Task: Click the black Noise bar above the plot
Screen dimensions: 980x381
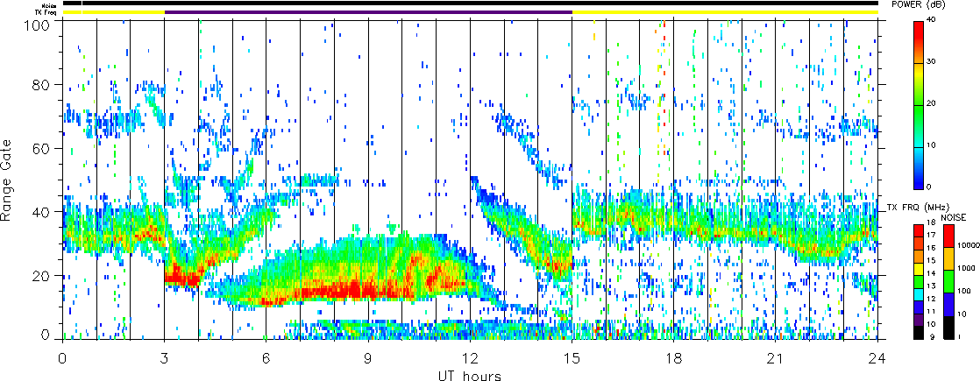Action: [x=470, y=4]
